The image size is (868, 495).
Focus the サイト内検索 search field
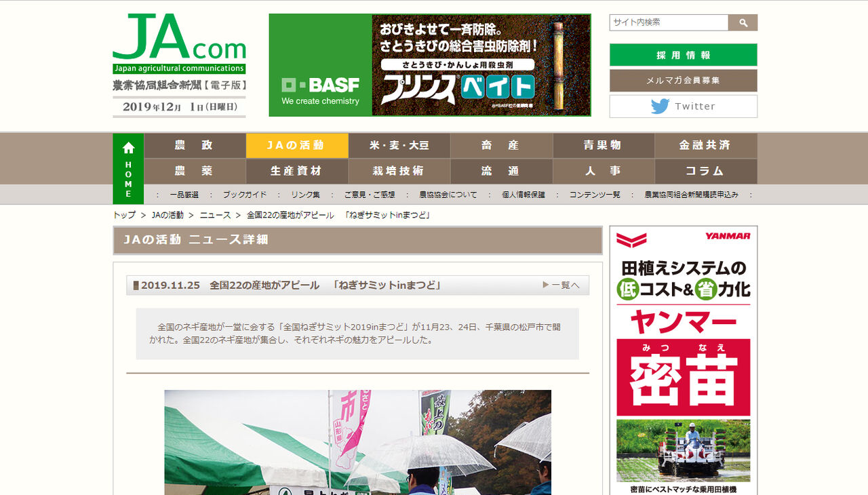tap(669, 22)
